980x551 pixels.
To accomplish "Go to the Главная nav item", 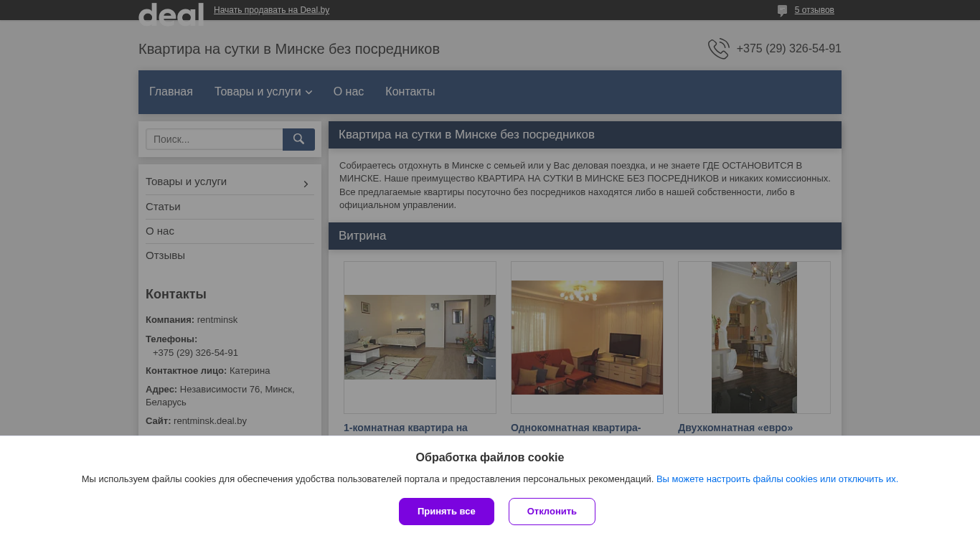I will 171,92.
